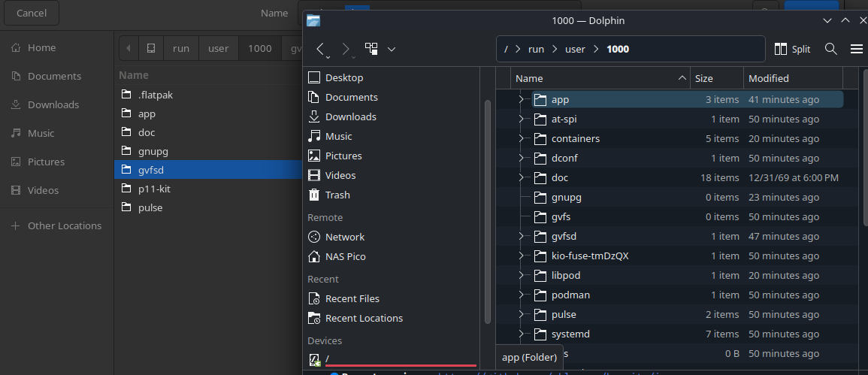Expand the gvfsd folder in Dolphin
The image size is (868, 375).
pos(521,237)
